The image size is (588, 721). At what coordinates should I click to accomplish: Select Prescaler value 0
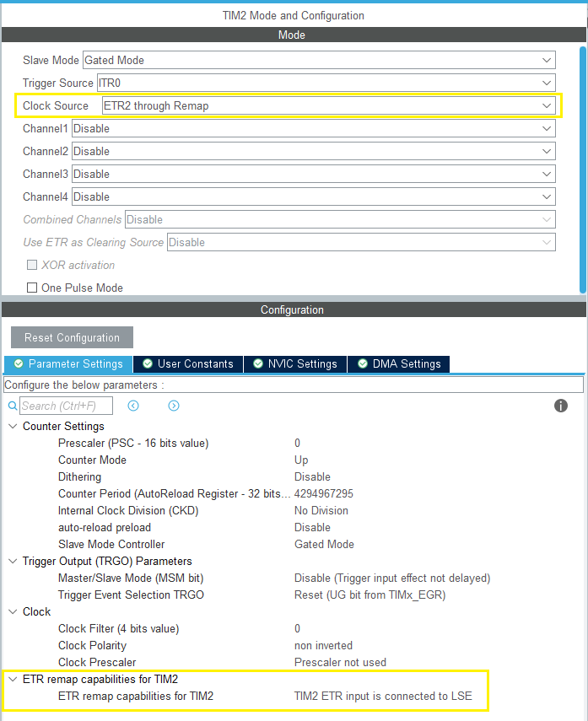coord(297,443)
